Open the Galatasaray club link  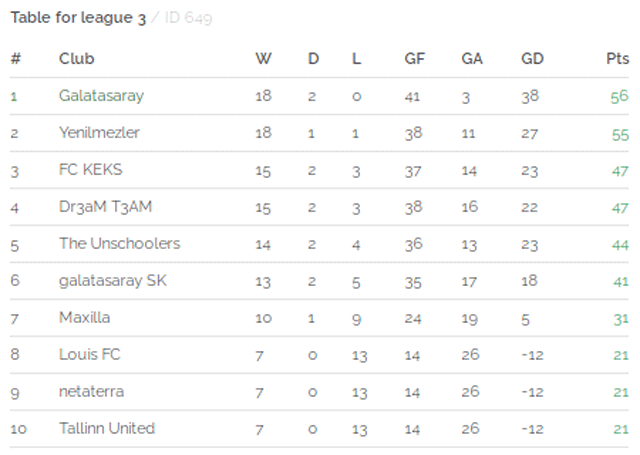[x=101, y=96]
